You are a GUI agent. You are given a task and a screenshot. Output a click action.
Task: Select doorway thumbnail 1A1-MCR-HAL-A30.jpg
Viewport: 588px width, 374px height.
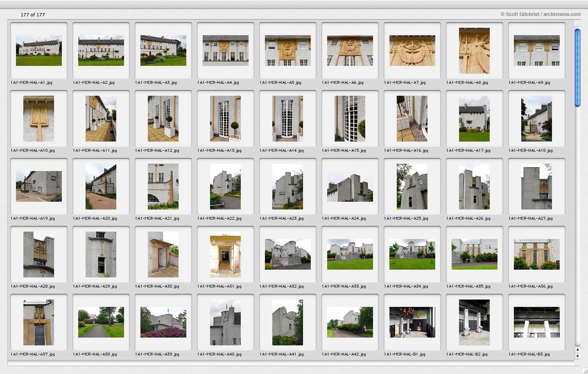click(x=163, y=255)
